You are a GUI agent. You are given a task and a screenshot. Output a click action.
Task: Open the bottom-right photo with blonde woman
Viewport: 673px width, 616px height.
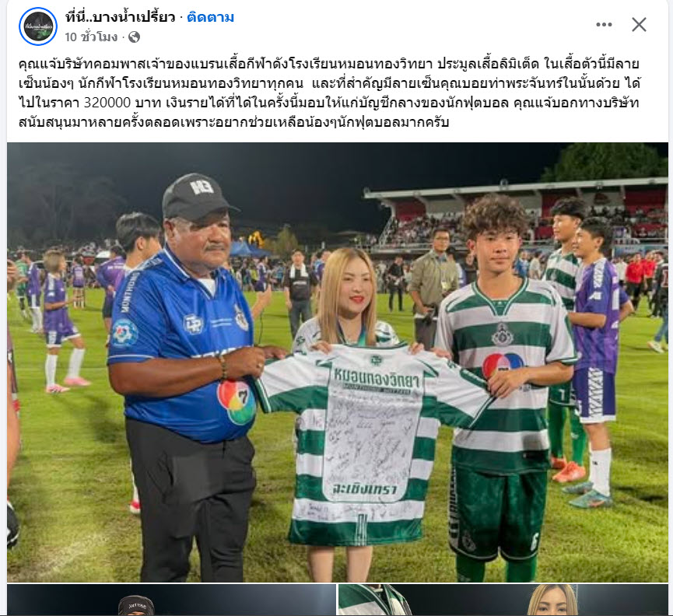pos(503,600)
